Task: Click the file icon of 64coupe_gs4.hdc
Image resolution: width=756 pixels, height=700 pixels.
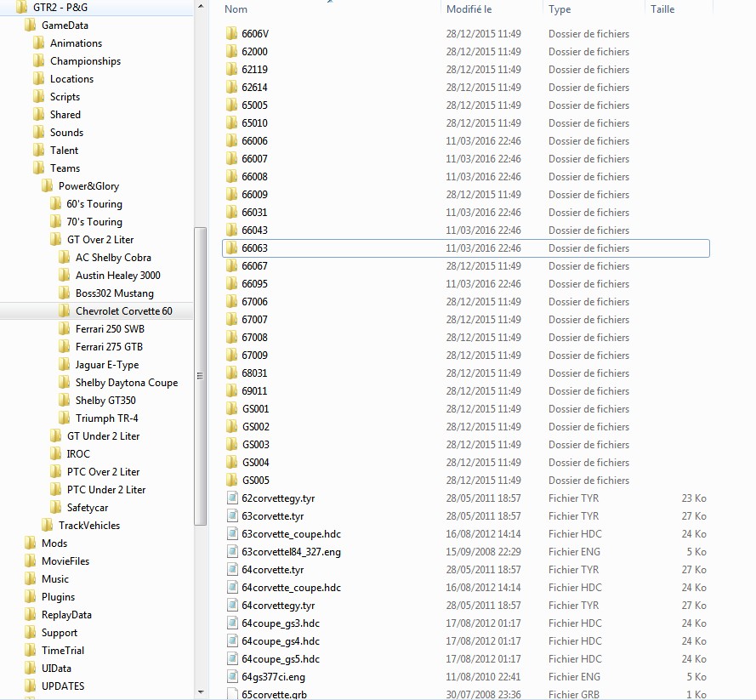Action: point(232,640)
